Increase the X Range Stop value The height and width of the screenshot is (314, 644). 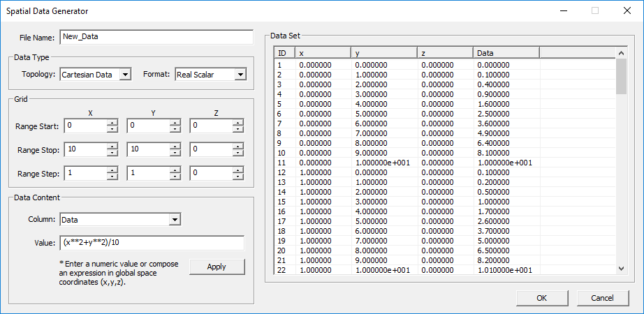tap(112, 147)
